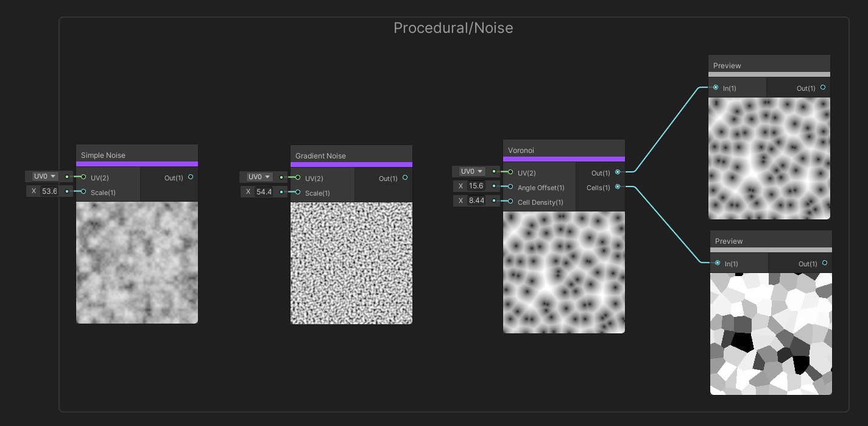Screen dimensions: 868x426
Task: Click the In(1) port of top Preview node
Action: point(716,87)
